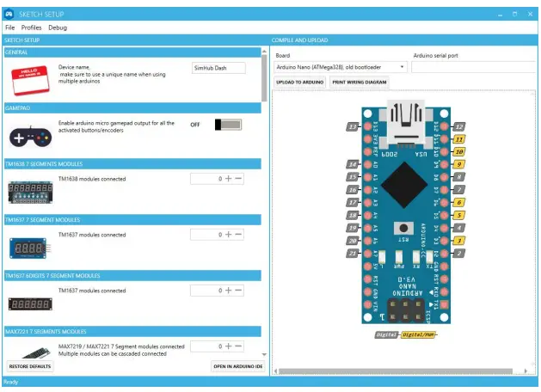This screenshot has width=541, height=392.
Task: Decrease TM1637 modules connected count
Action: 239,235
